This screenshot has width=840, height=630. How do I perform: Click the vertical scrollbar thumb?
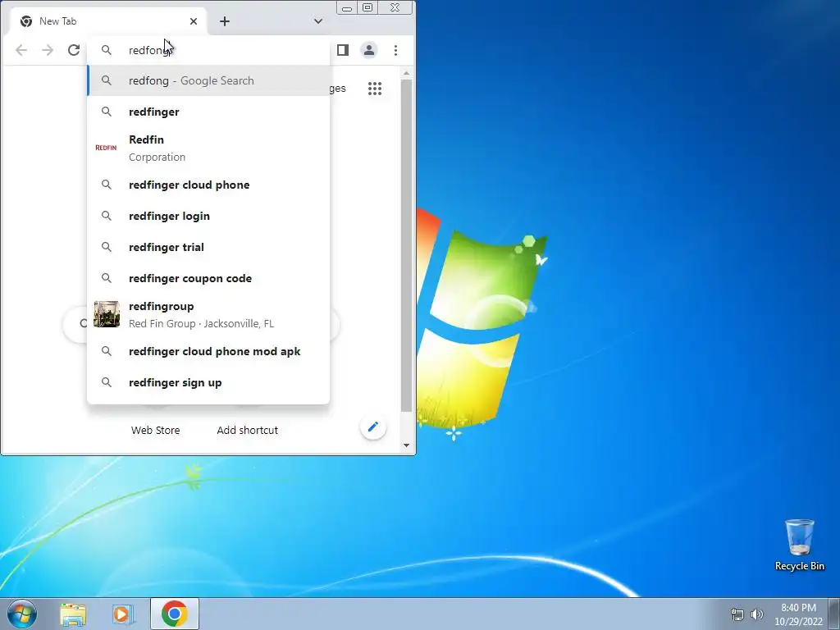(406, 246)
